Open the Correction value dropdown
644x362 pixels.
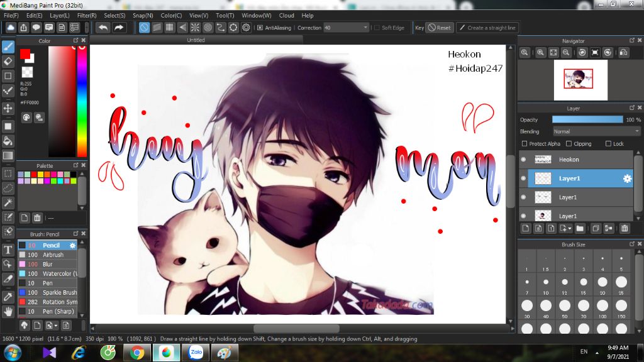point(365,28)
